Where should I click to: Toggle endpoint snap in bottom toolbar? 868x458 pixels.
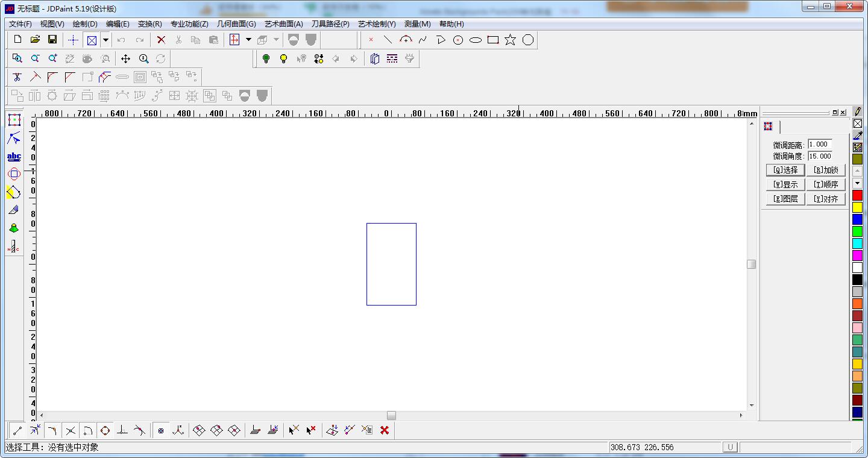tap(17, 430)
